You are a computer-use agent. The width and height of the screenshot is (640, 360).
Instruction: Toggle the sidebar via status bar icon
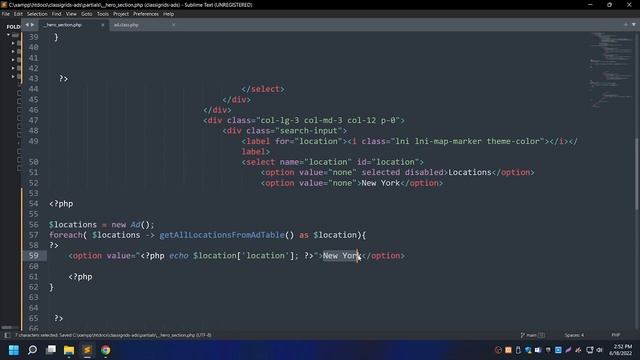point(7,335)
